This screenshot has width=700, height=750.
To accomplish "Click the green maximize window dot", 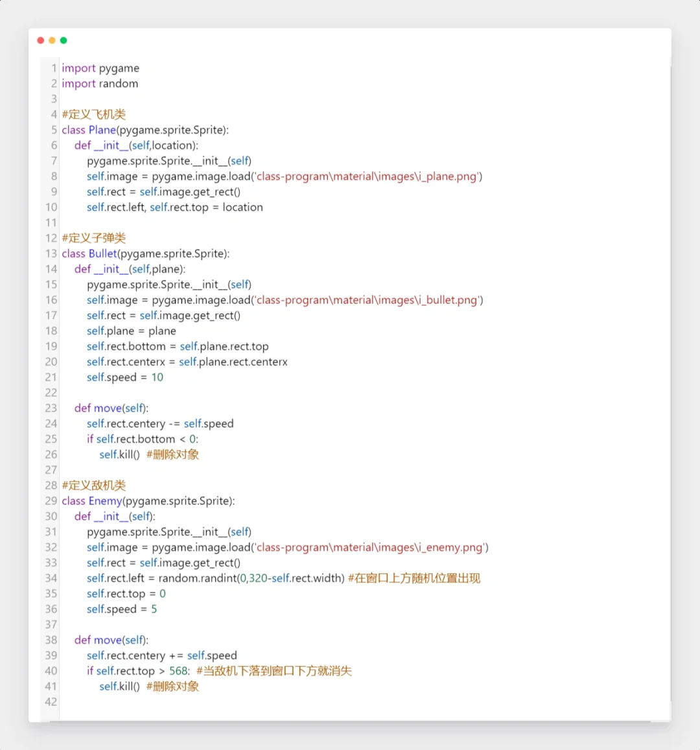I will coord(64,41).
